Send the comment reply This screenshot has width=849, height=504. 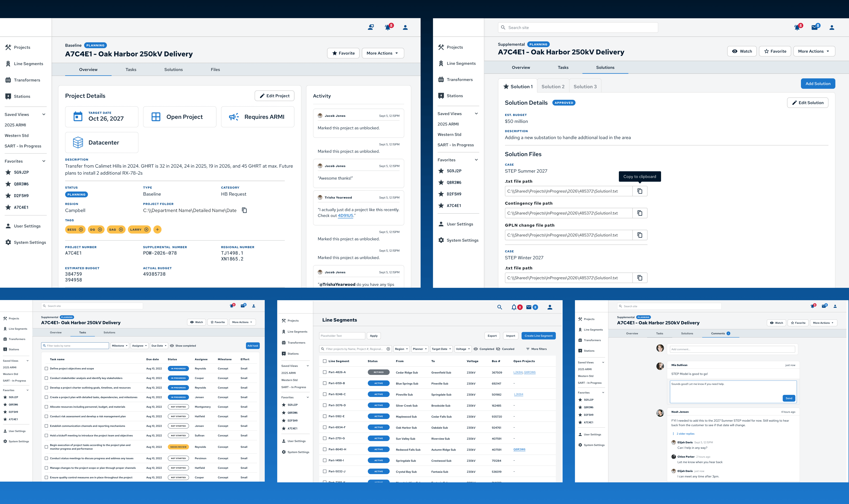(789, 398)
